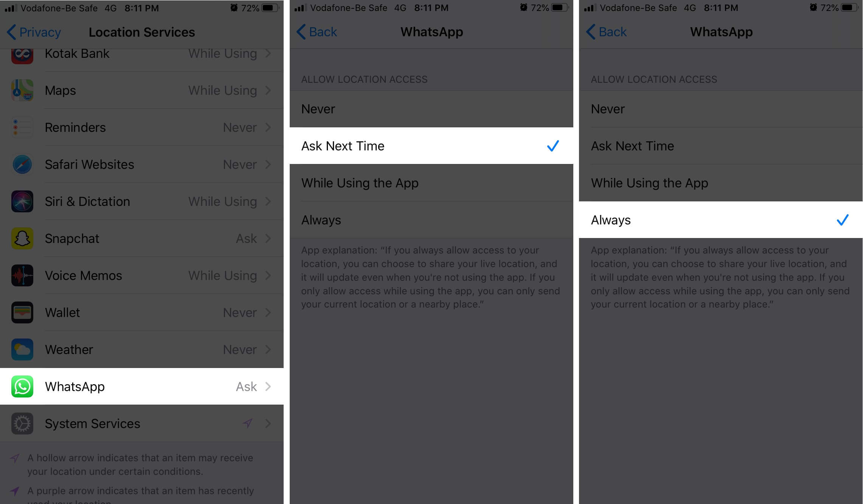The image size is (863, 504).
Task: Tap the Siri & Dictation icon in list
Action: [x=22, y=201]
